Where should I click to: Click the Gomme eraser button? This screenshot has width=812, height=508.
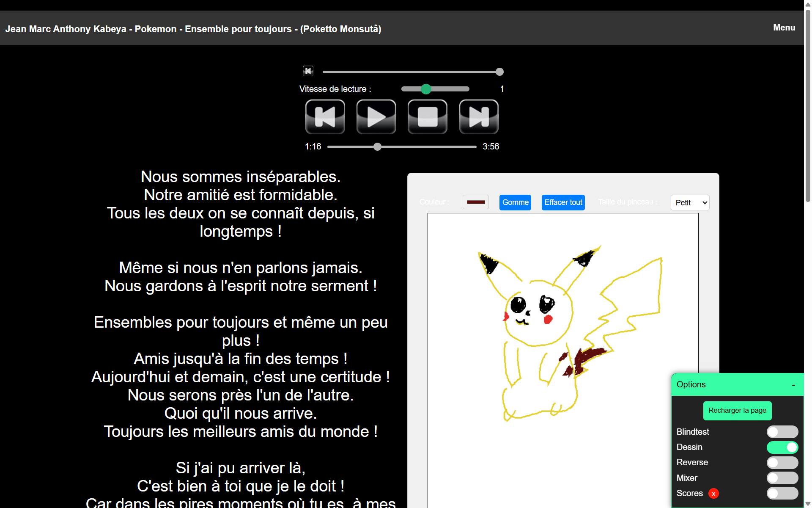coord(515,202)
